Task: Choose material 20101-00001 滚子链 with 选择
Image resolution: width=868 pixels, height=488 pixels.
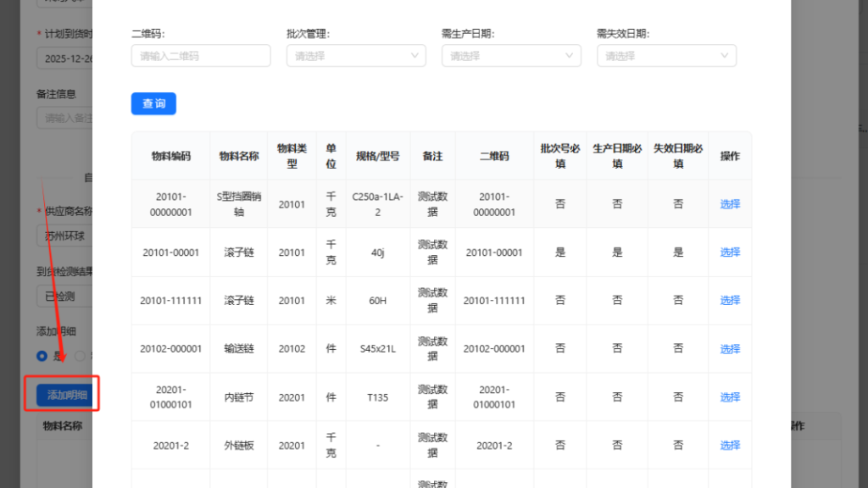Action: [730, 252]
